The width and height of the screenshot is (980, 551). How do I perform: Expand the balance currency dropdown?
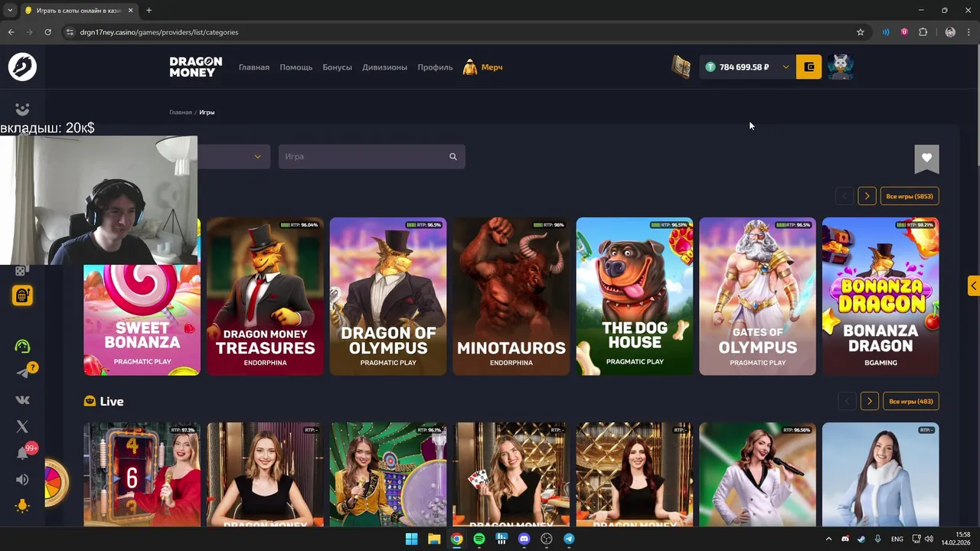(786, 67)
